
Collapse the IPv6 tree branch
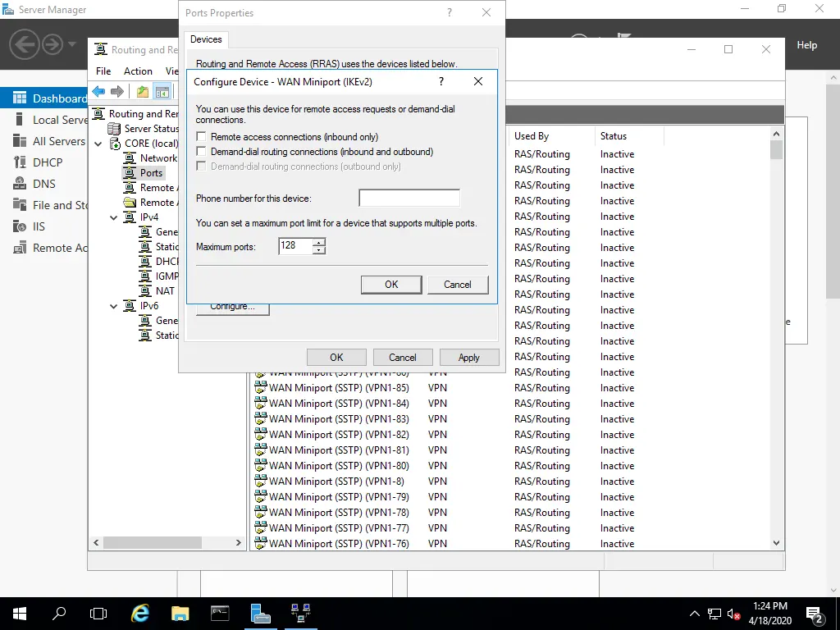click(x=114, y=306)
